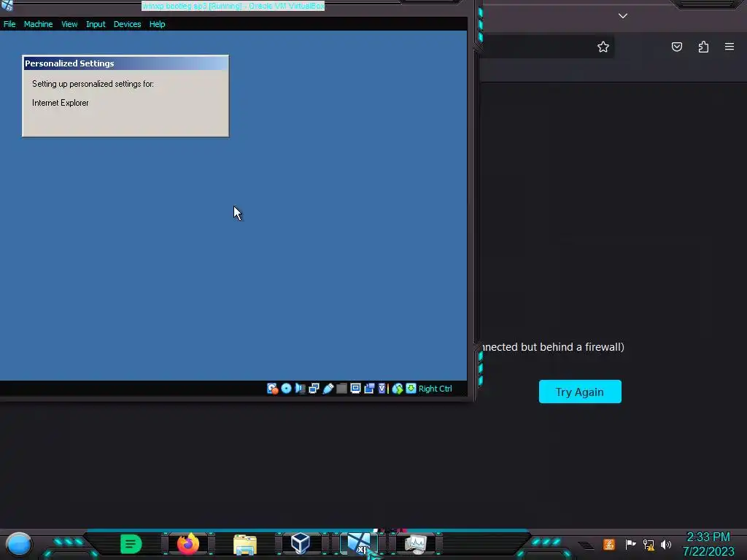Image resolution: width=747 pixels, height=560 pixels.
Task: Click the mouse integration indicator icon
Action: click(x=398, y=389)
